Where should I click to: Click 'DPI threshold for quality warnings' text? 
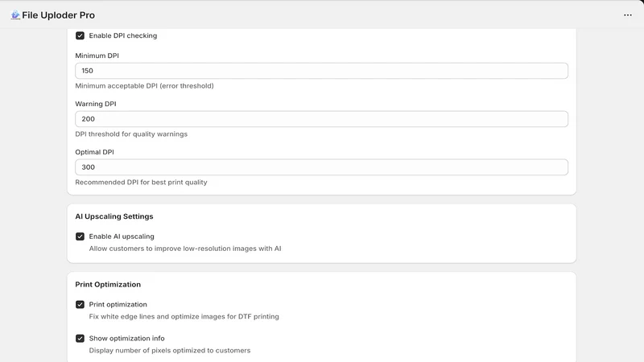(x=131, y=134)
